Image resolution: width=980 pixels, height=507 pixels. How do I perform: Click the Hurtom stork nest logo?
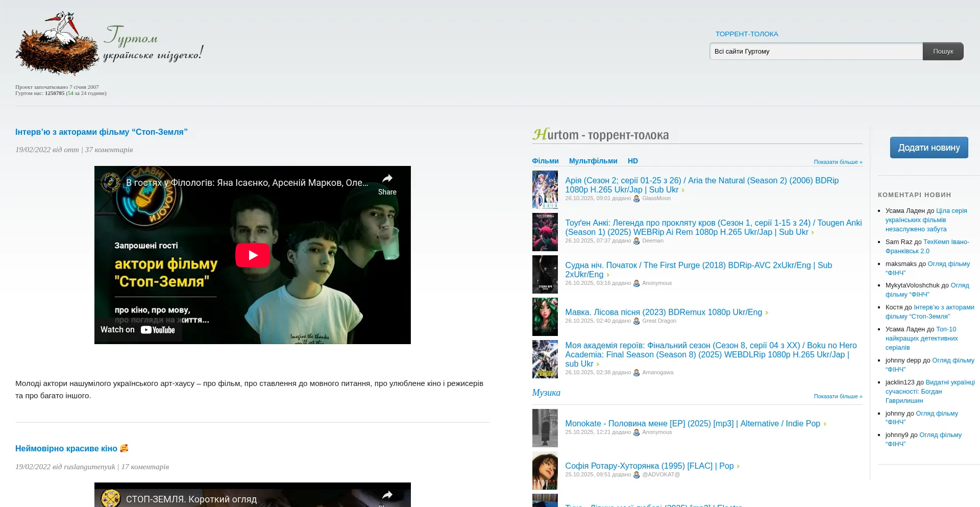click(x=57, y=44)
